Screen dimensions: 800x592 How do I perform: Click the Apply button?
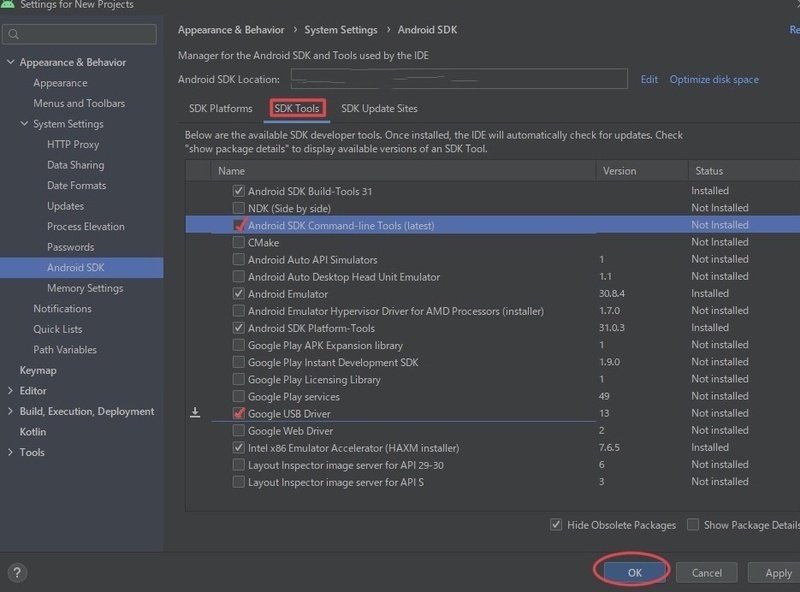[x=776, y=573]
